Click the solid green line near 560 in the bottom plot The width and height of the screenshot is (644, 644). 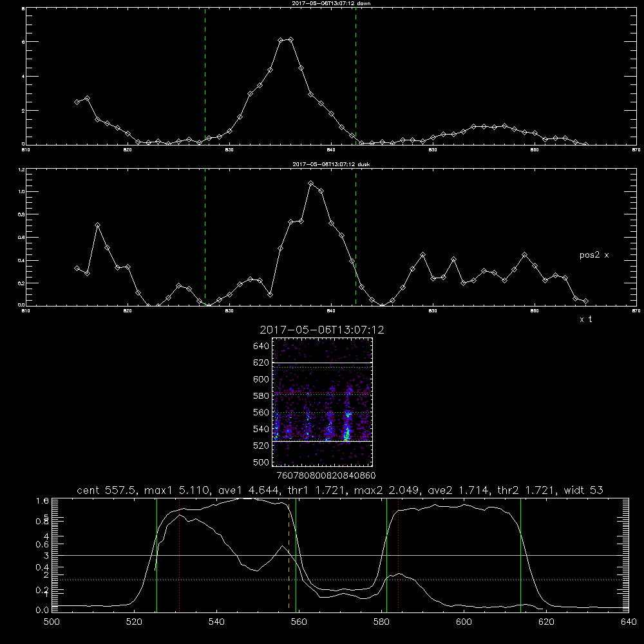tap(296, 554)
